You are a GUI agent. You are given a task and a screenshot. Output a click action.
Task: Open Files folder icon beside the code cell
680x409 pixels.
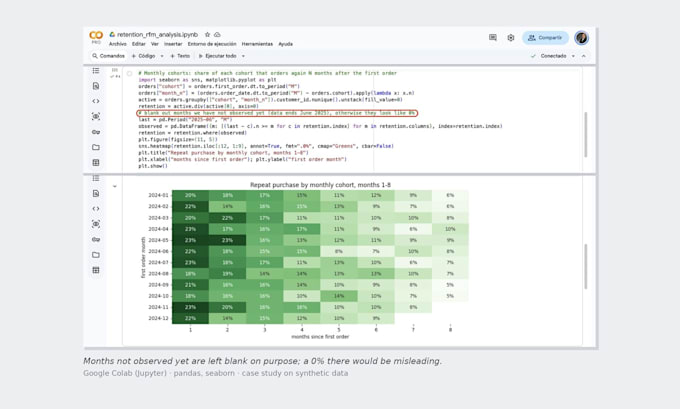point(96,147)
